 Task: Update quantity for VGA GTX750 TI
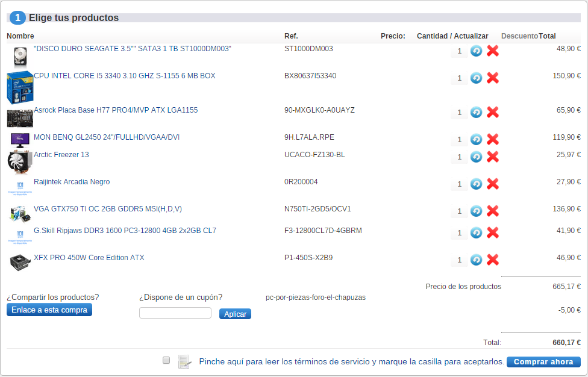pos(477,211)
